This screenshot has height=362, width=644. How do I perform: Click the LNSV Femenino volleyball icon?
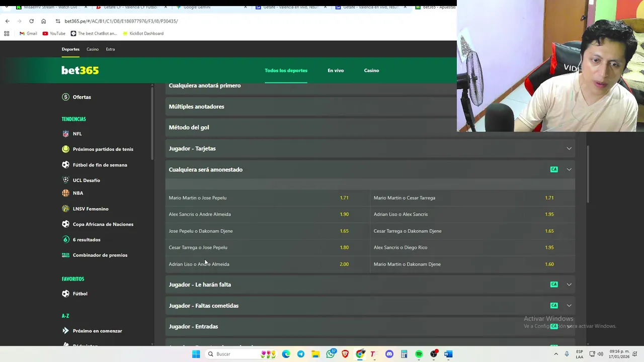coord(65,209)
